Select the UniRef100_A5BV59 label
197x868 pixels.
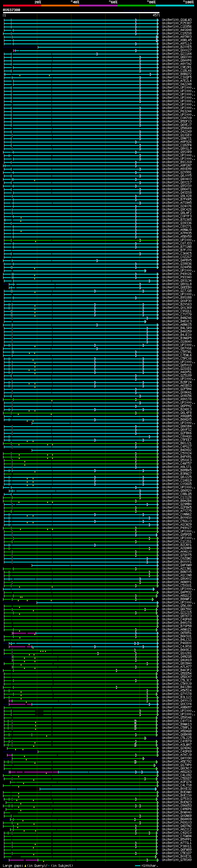(x=177, y=236)
